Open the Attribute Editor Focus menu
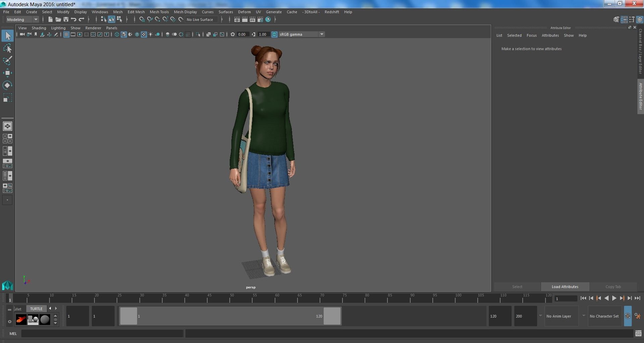Screen dimensions: 644x343 click(x=531, y=35)
